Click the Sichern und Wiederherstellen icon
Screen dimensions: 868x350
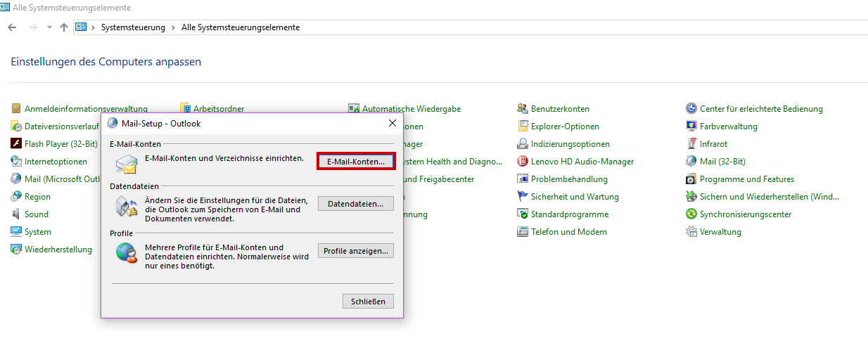691,197
